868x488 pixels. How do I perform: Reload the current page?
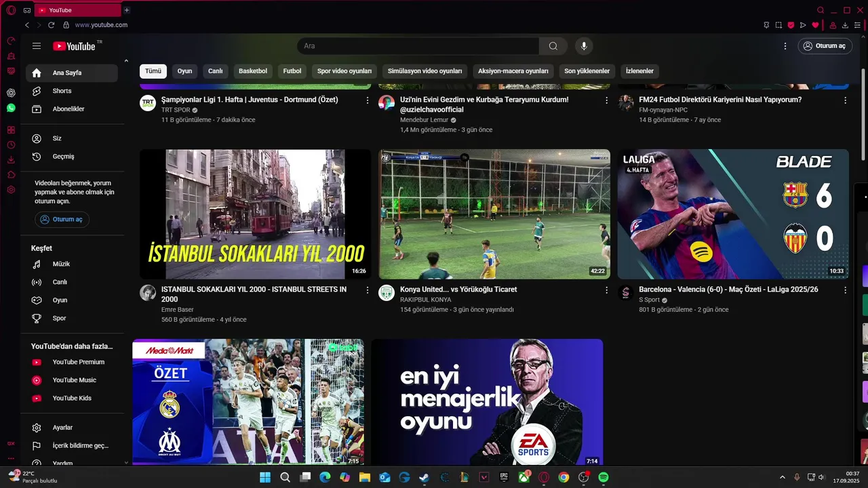coord(52,25)
